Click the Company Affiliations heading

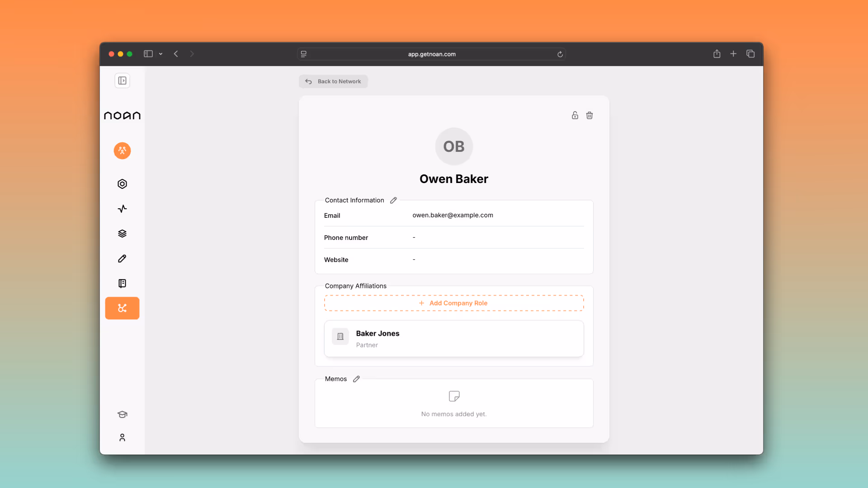[356, 286]
